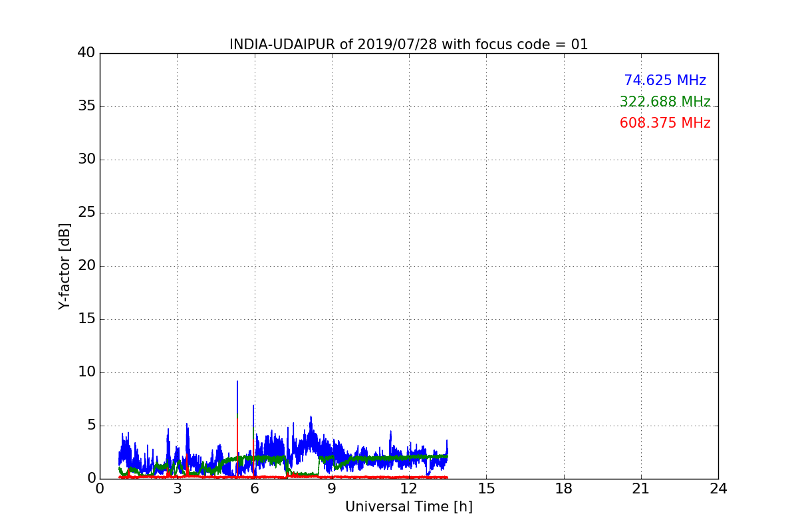The width and height of the screenshot is (798, 532).
Task: Click the x-axis tick label 18
Action: (x=564, y=489)
